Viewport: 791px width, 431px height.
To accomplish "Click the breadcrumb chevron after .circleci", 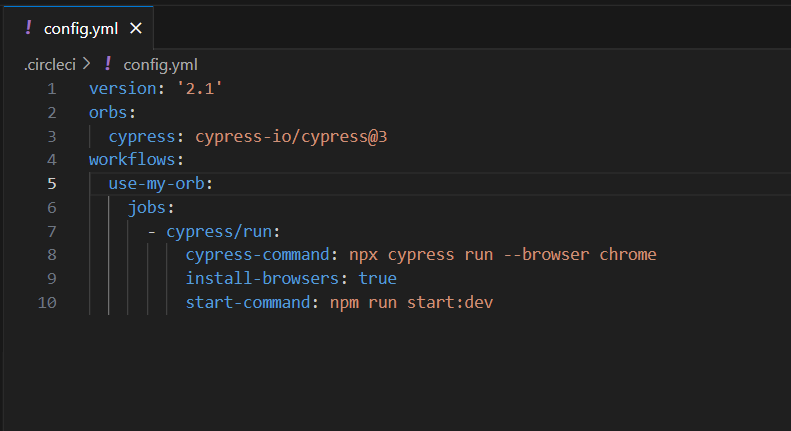I will point(87,64).
